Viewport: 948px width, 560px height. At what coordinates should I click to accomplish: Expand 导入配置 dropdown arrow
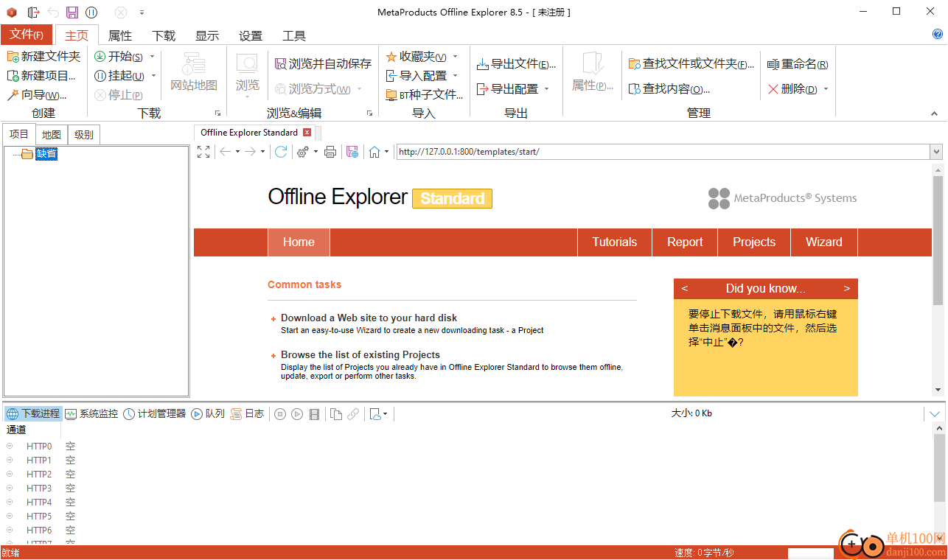[455, 76]
